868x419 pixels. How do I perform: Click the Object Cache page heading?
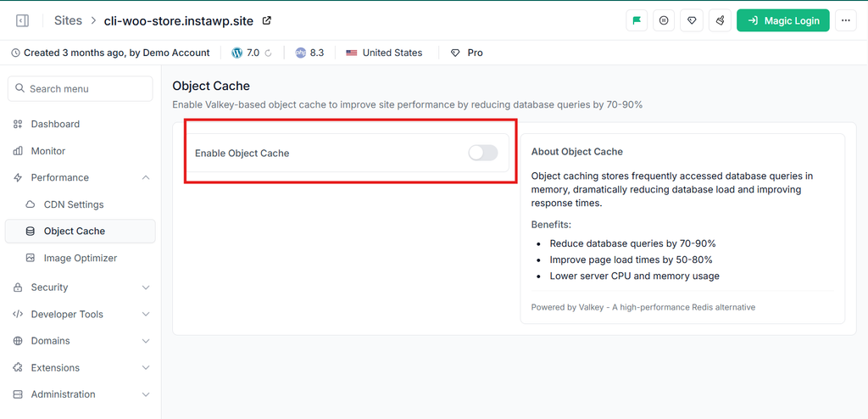pyautogui.click(x=211, y=86)
